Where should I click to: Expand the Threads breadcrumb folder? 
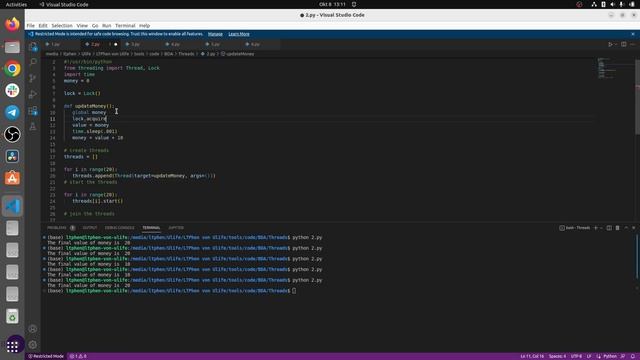[x=186, y=54]
